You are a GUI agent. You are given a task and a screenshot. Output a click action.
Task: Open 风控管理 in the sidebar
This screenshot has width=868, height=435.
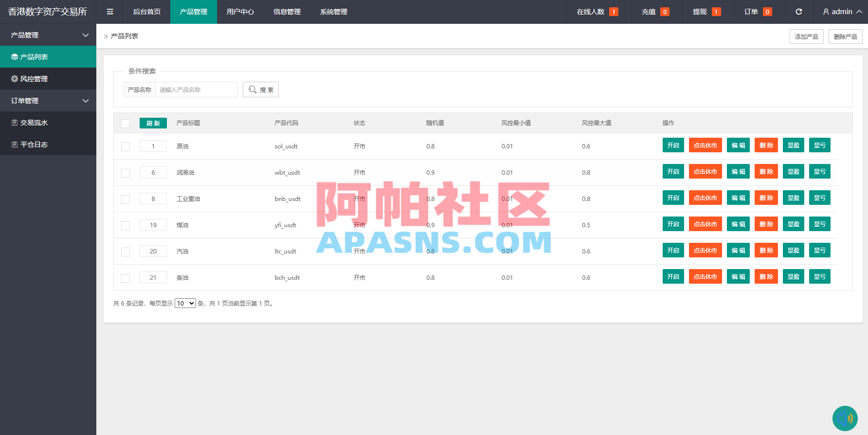click(x=48, y=79)
